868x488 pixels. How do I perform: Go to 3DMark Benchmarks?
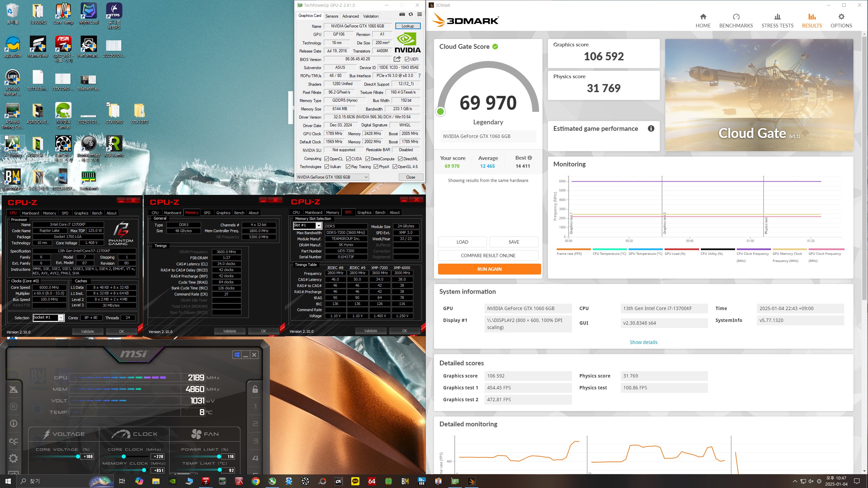tap(736, 21)
